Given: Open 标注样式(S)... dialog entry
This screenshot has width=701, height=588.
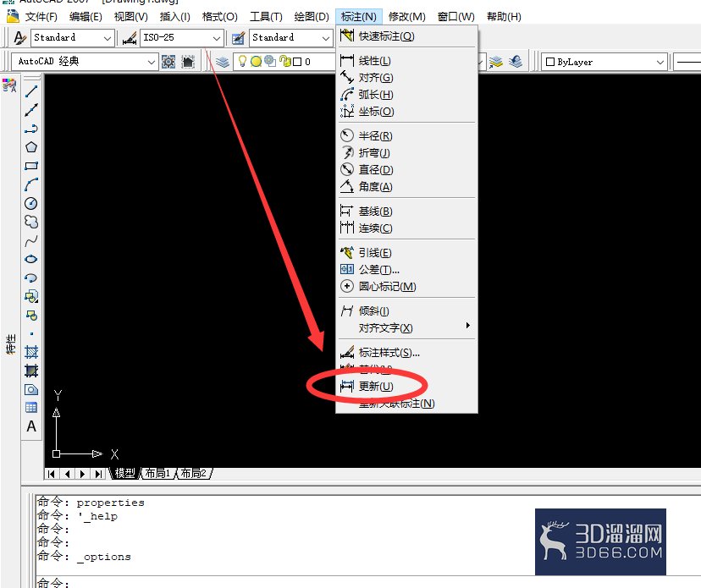Looking at the screenshot, I should tap(407, 353).
